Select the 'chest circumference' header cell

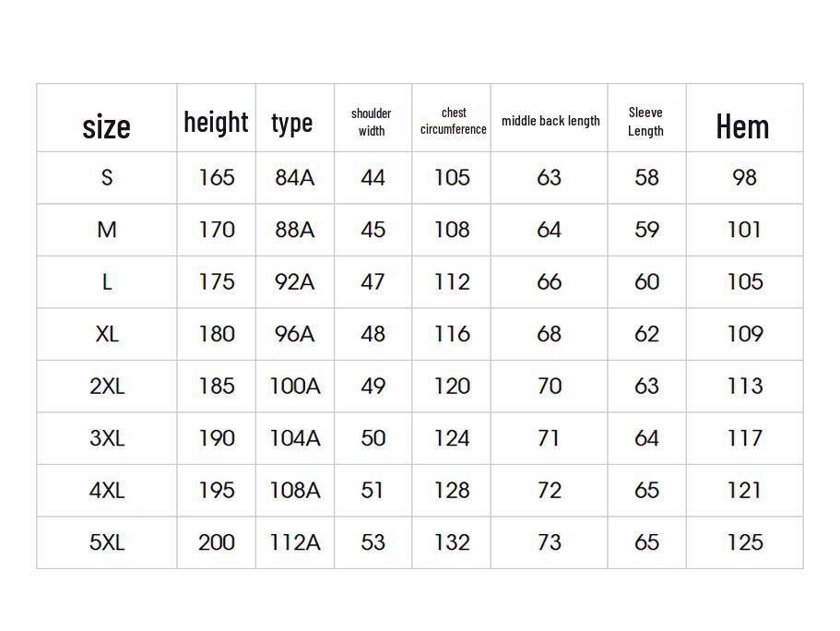tap(453, 121)
